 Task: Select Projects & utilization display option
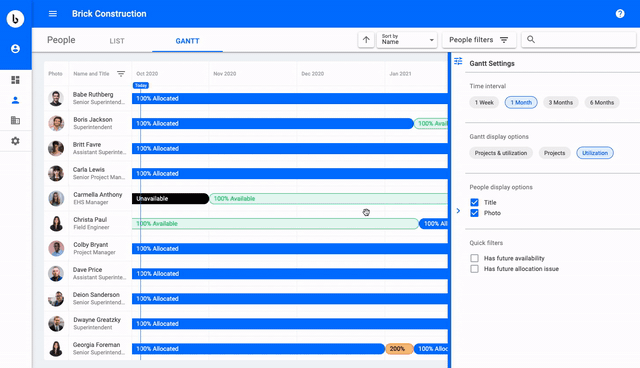click(x=501, y=153)
